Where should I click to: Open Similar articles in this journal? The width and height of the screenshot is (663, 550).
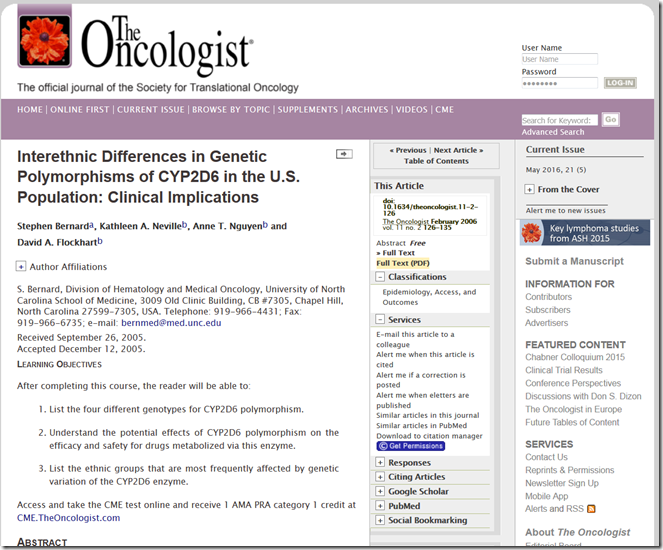click(x=427, y=416)
